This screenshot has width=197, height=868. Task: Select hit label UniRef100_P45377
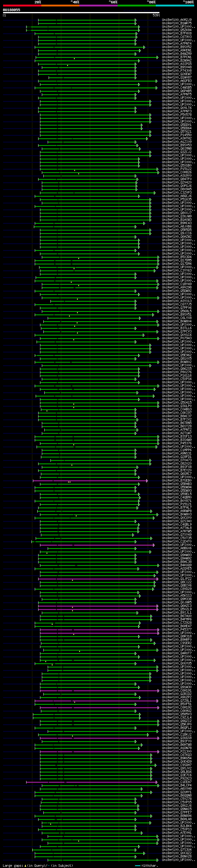tap(177, 629)
